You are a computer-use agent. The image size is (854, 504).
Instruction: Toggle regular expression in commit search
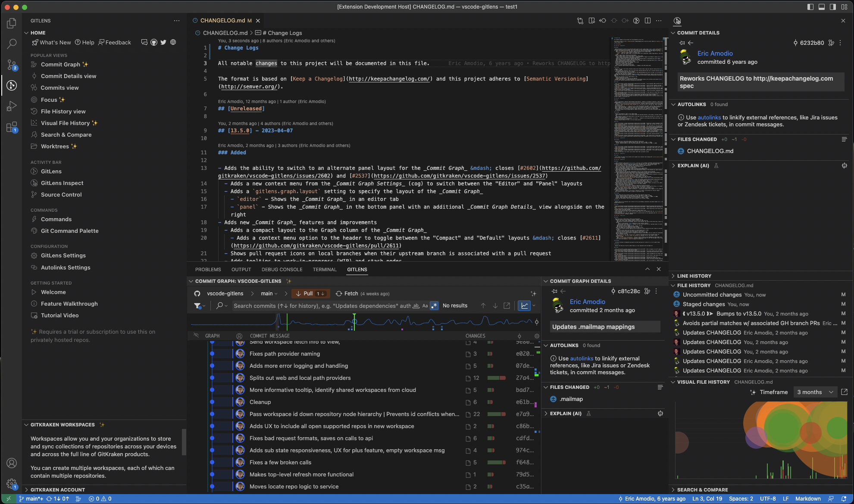[x=434, y=306]
